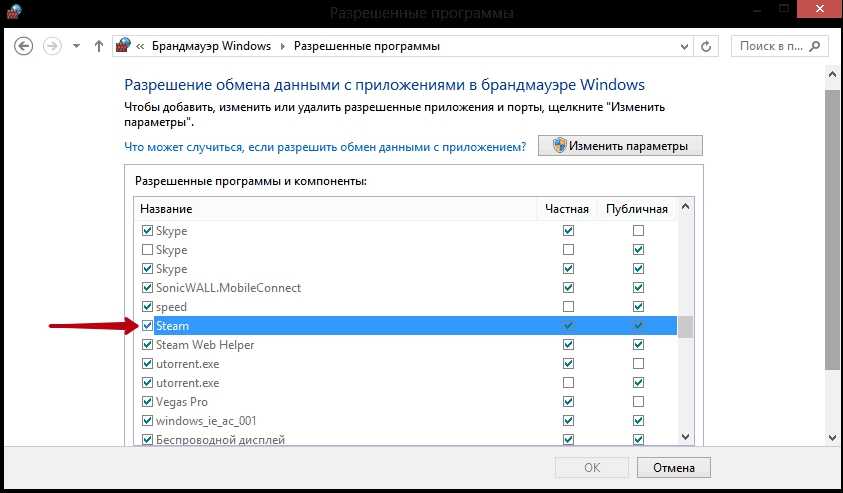Expand breadcrumb chevron after Брандмауэр Windows
Screen dimensions: 843x493
[283, 46]
